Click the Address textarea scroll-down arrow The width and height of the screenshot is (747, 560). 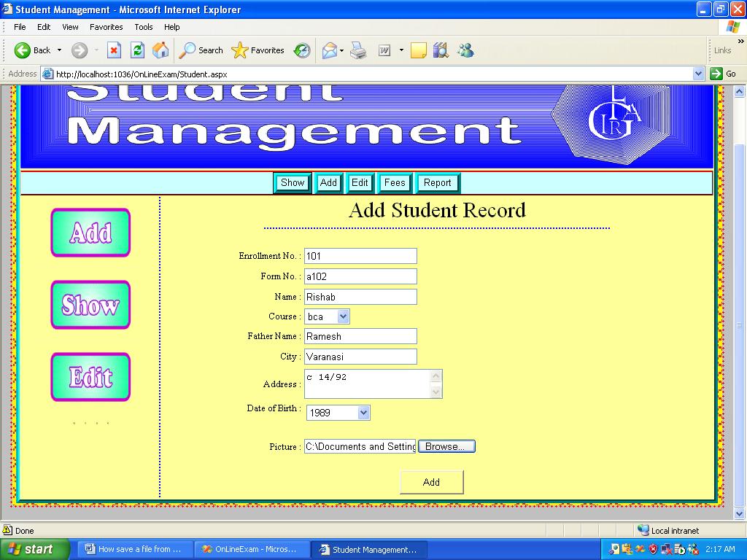click(435, 393)
